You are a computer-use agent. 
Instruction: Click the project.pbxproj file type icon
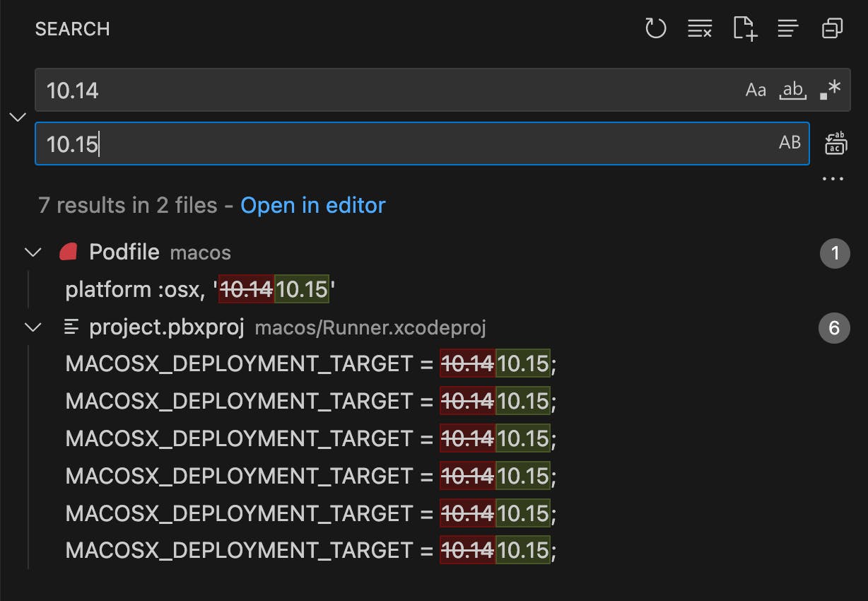tap(71, 327)
